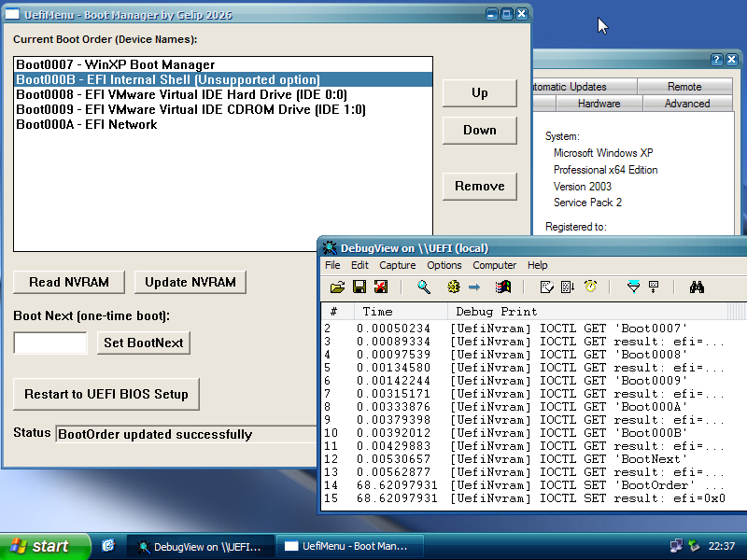This screenshot has height=560, width=747.
Task: Click the Boot Next input field
Action: click(50, 343)
